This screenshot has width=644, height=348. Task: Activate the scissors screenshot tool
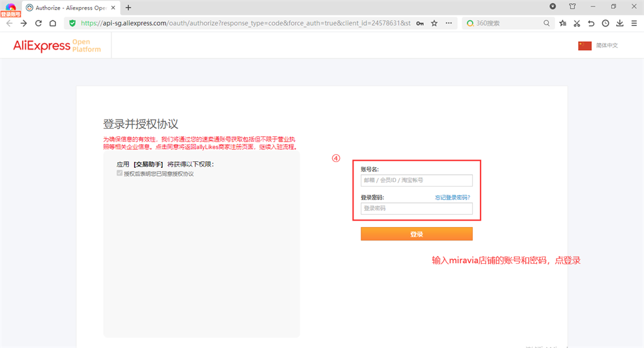(x=577, y=23)
